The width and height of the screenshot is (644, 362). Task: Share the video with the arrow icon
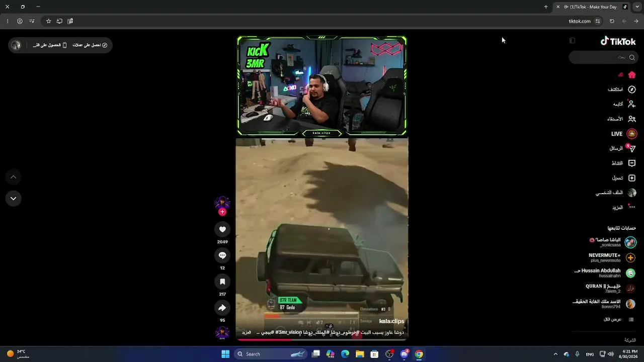[x=222, y=308]
